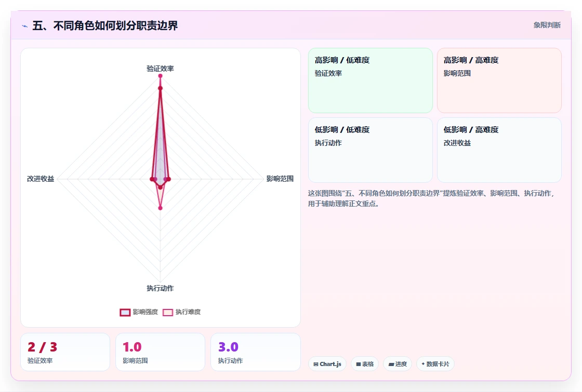The width and height of the screenshot is (582, 392).
Task: Click the section title 五、不同角色如何划分职责边界
Action: pyautogui.click(x=105, y=25)
